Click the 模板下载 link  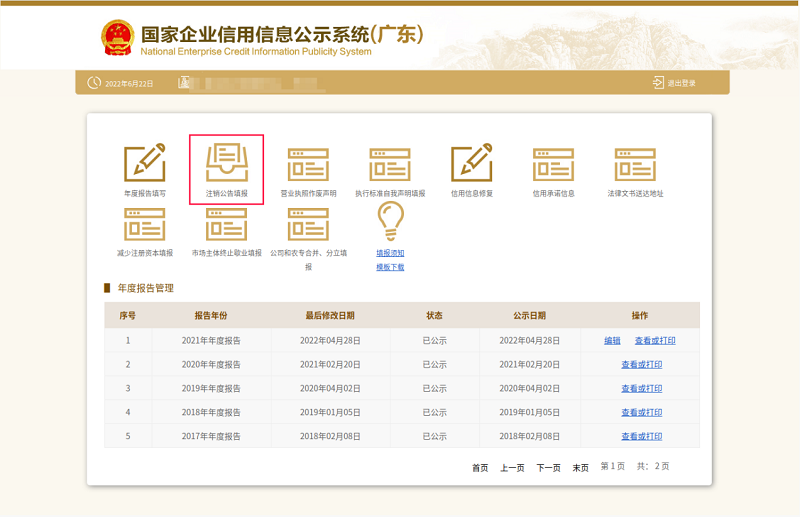pyautogui.click(x=390, y=267)
